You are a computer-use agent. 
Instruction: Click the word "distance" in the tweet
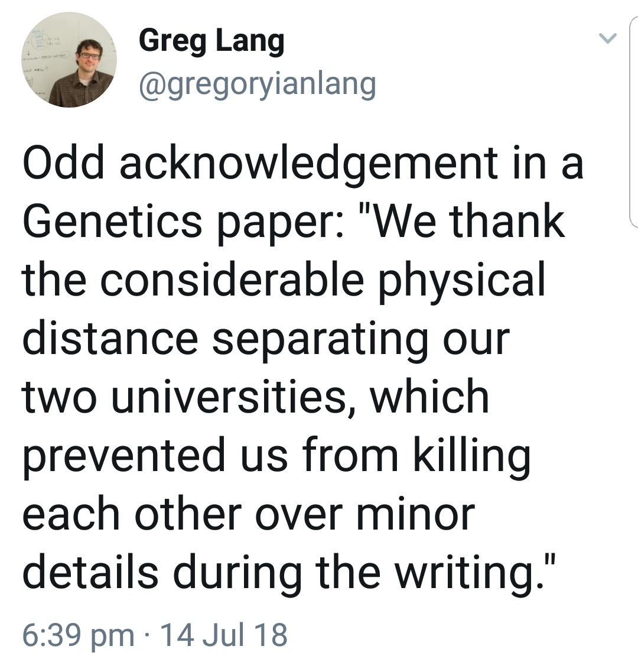(x=110, y=337)
